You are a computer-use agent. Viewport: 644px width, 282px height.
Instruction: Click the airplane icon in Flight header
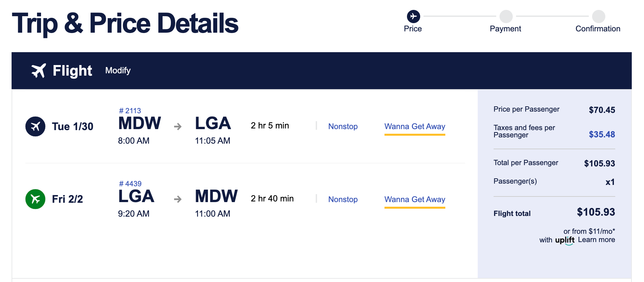click(x=38, y=70)
